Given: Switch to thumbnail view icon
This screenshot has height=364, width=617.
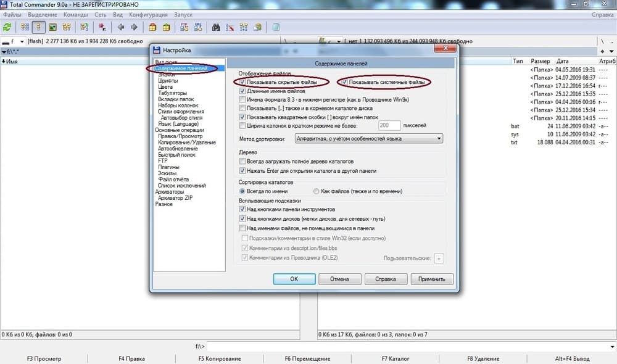Looking at the screenshot, I should tap(52, 27).
